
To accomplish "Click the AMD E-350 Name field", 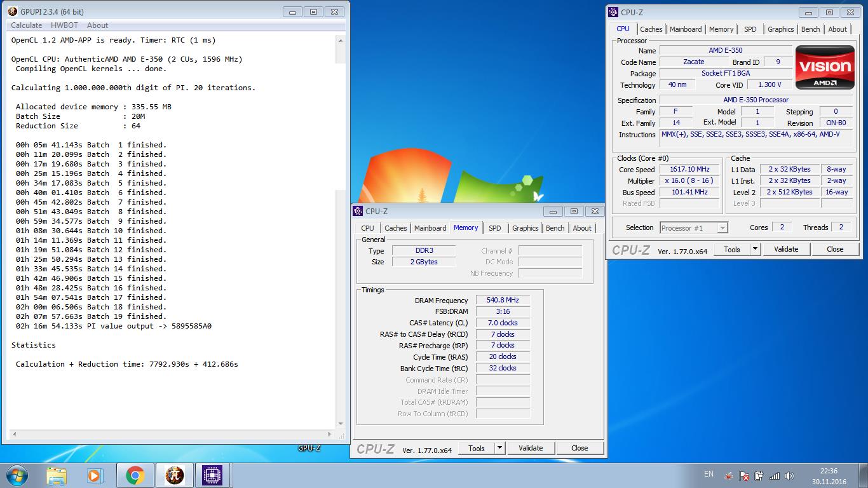I will pos(726,50).
